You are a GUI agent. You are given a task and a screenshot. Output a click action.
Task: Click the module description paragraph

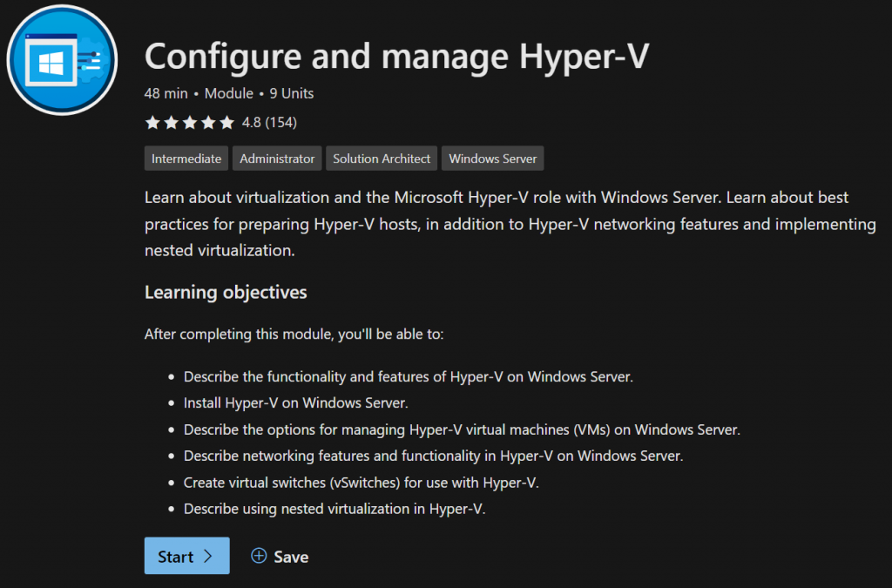click(x=510, y=224)
